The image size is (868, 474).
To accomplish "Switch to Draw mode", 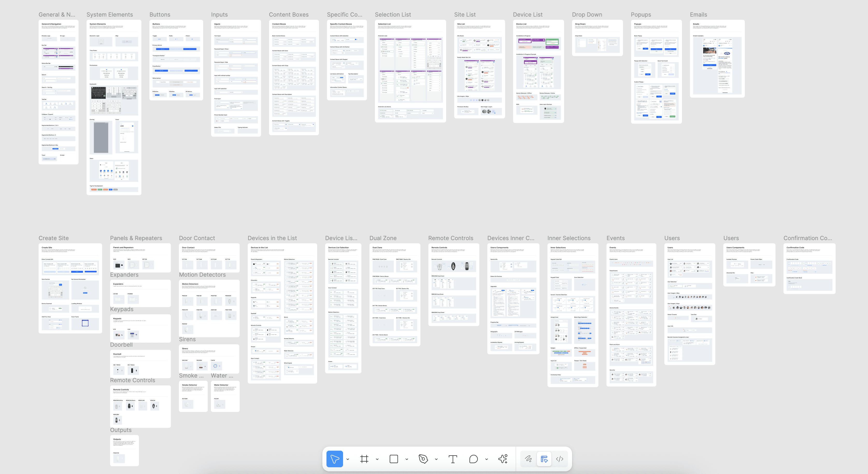I will click(x=528, y=459).
